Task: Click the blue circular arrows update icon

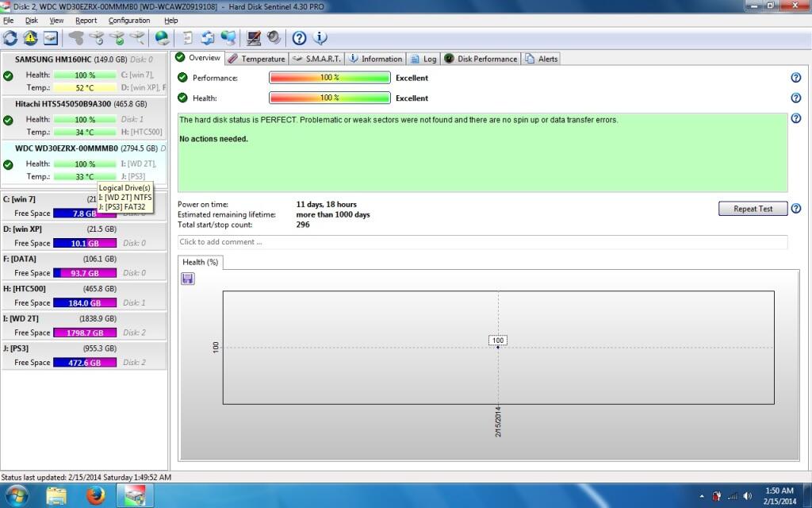Action: [x=208, y=38]
